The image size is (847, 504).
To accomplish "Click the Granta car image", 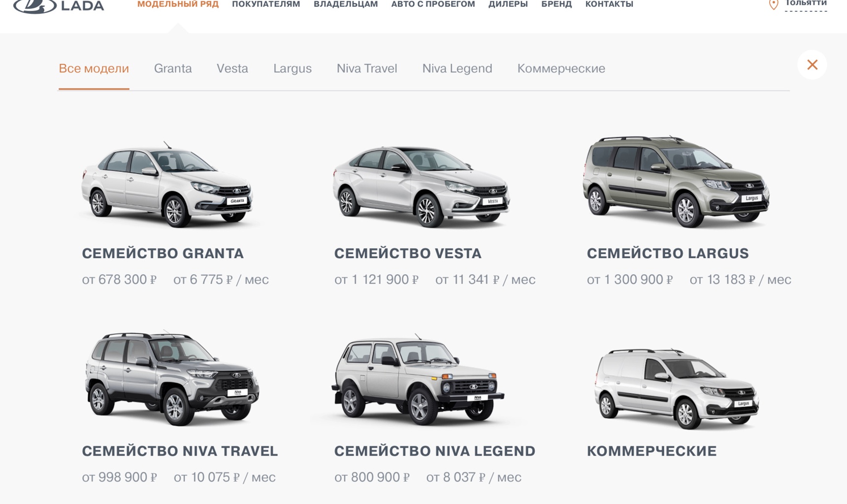I will 167,184.
